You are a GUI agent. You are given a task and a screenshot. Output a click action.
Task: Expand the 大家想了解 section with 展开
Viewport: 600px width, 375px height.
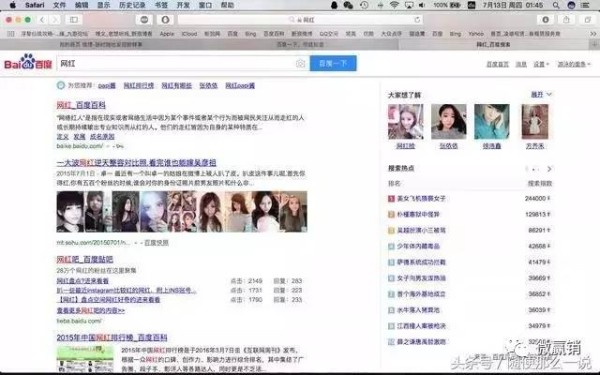[541, 94]
